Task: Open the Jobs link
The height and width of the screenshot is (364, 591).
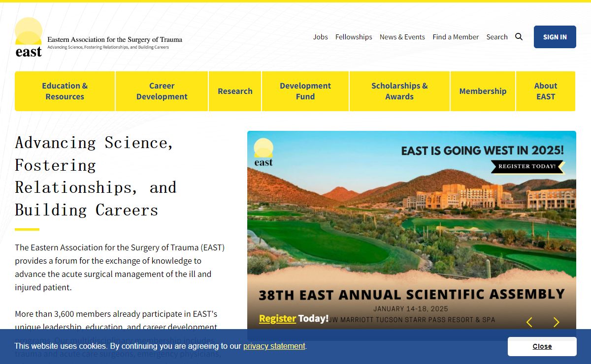Action: tap(320, 37)
